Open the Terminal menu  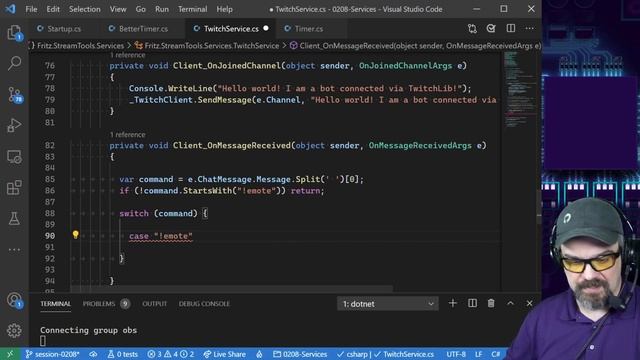192,9
